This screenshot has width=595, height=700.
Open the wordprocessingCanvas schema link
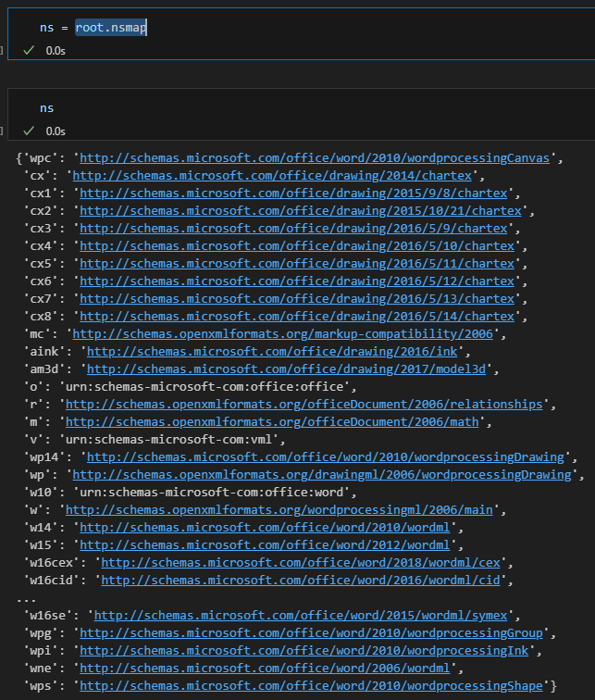click(315, 158)
